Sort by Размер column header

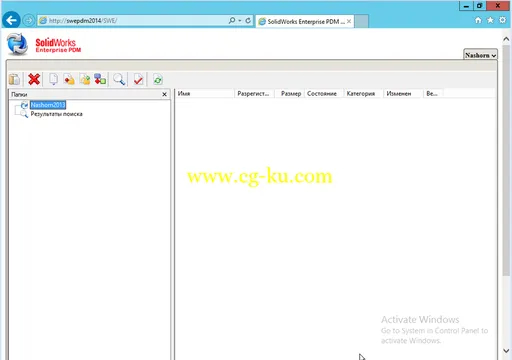point(289,94)
